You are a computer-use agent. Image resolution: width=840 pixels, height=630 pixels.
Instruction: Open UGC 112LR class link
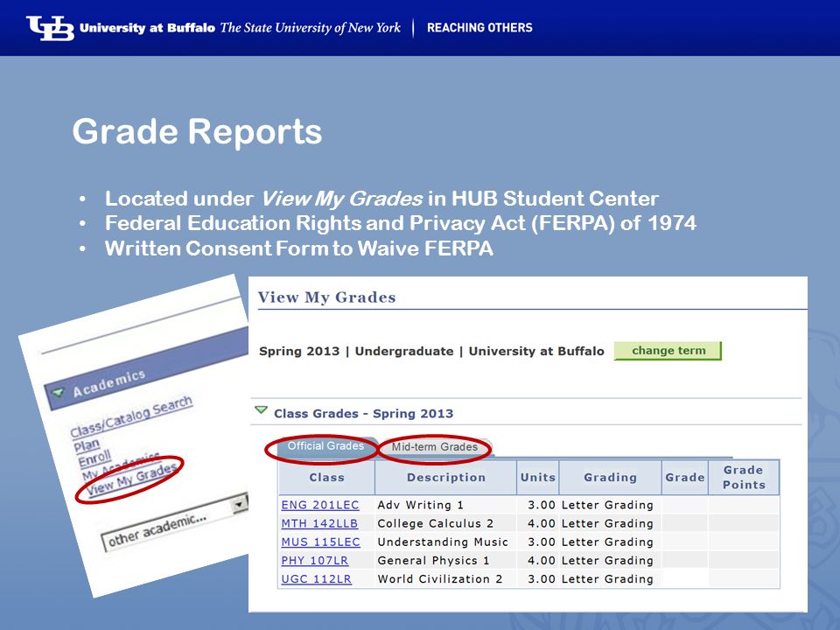[x=317, y=579]
